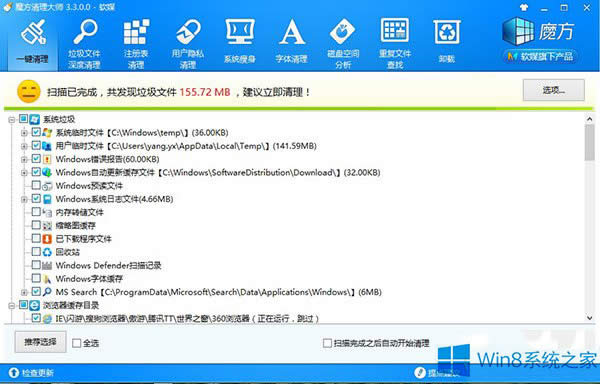
Task: Click the skin shirt icon in title bar
Action: tap(524, 7)
